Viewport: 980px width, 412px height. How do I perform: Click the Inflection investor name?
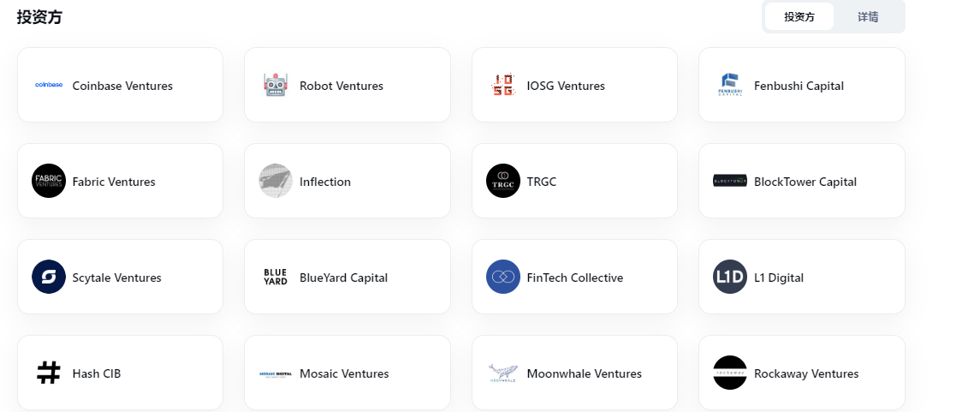pos(325,182)
